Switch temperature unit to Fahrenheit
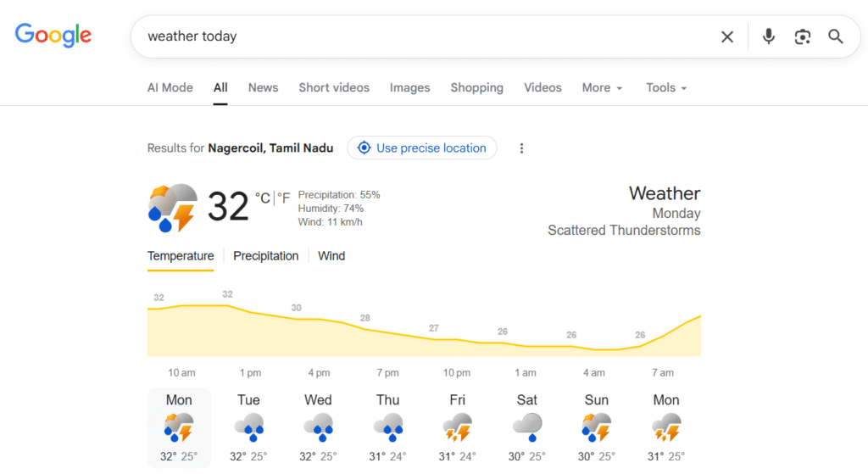This screenshot has width=868, height=474. [284, 198]
